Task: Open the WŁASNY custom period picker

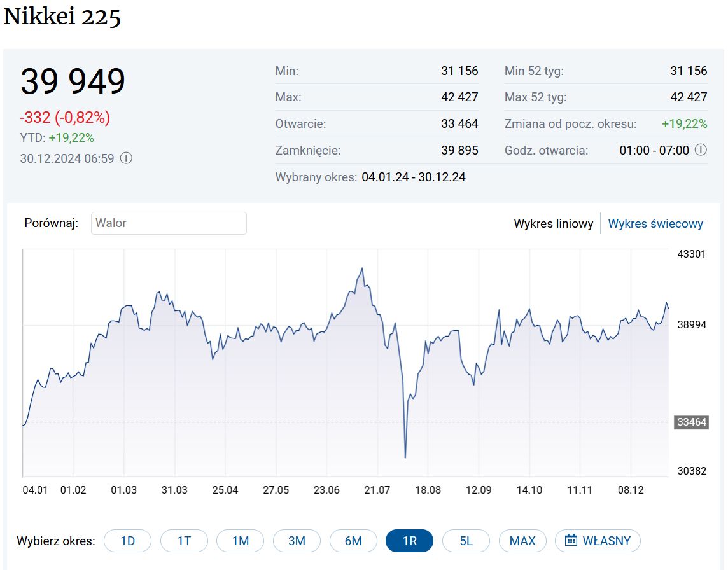Action: coord(598,541)
